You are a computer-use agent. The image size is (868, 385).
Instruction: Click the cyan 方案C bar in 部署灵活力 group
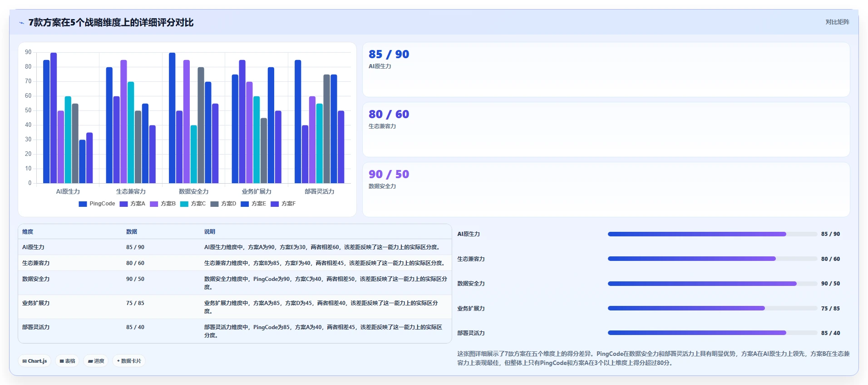pos(320,144)
